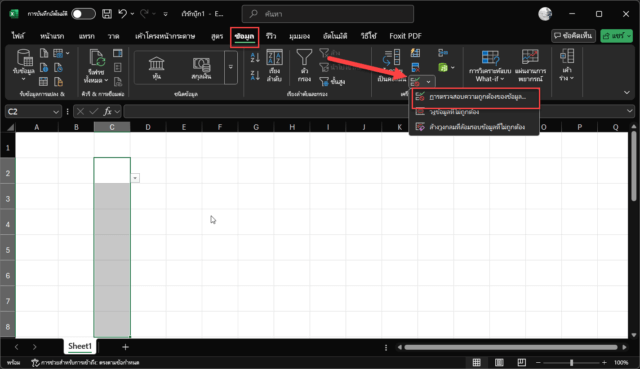Viewport: 640px width, 369px height.
Task: Open the File (ไฟล์) tab
Action: 18,36
